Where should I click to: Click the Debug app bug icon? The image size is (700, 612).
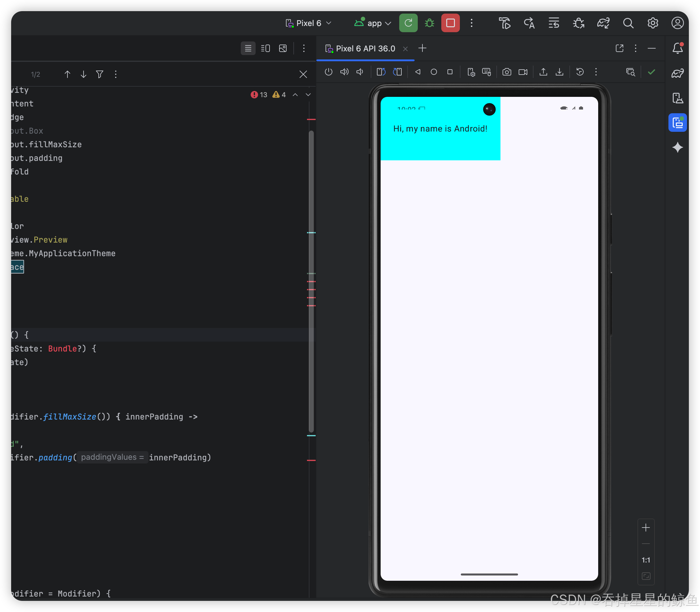pyautogui.click(x=429, y=23)
